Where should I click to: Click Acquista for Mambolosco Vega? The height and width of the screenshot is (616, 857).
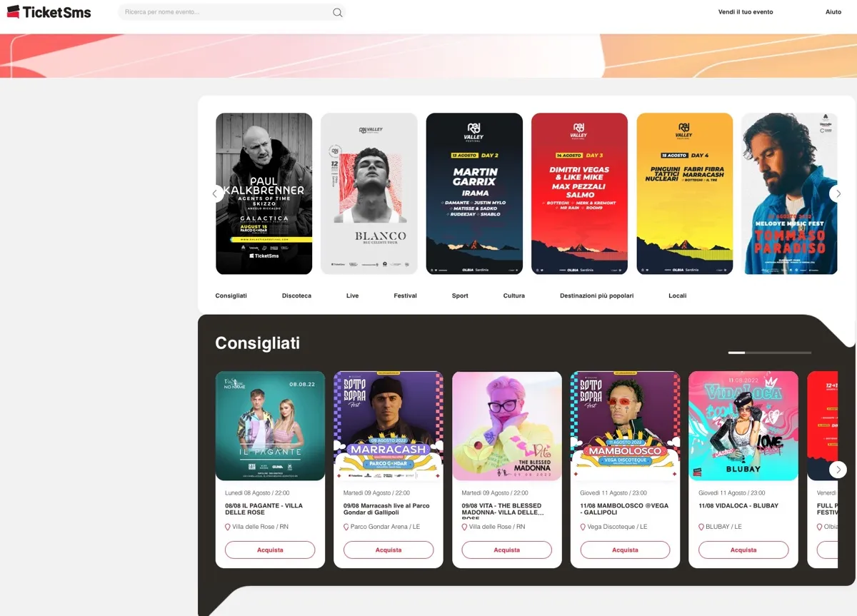click(625, 550)
